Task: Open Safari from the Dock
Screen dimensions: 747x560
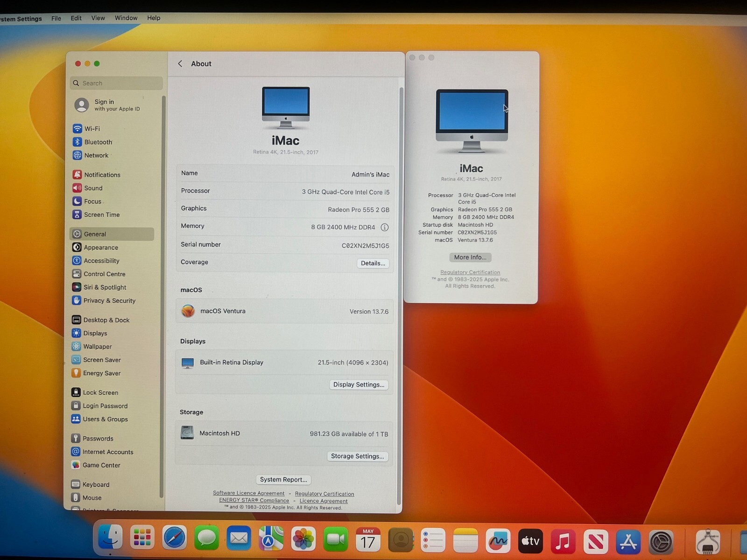Action: tap(174, 539)
